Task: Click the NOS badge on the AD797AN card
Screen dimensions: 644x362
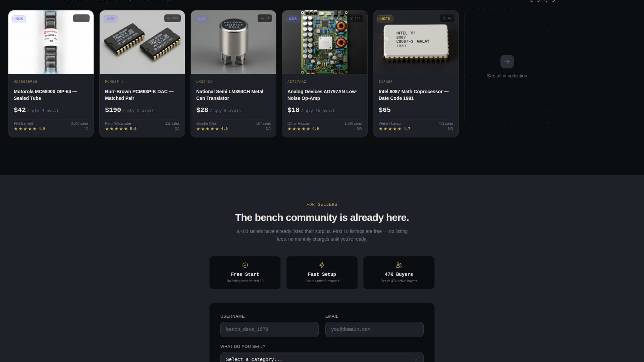Action: click(x=293, y=19)
